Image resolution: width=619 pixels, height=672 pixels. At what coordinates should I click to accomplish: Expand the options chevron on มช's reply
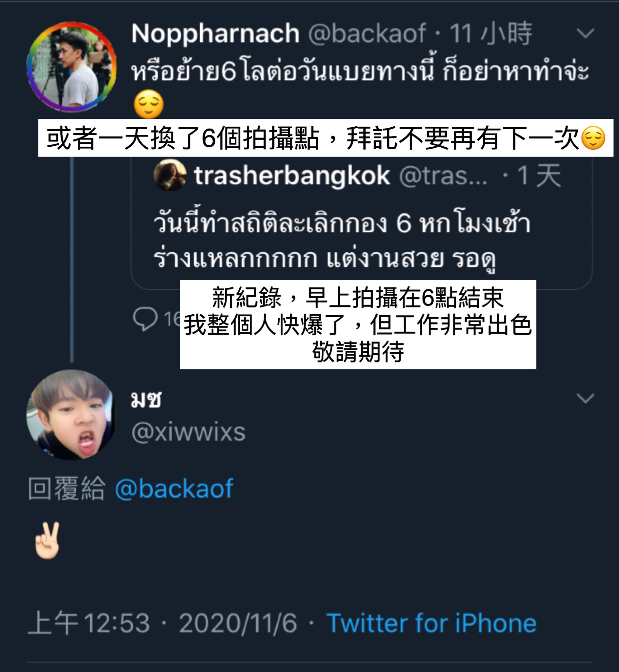tap(585, 398)
